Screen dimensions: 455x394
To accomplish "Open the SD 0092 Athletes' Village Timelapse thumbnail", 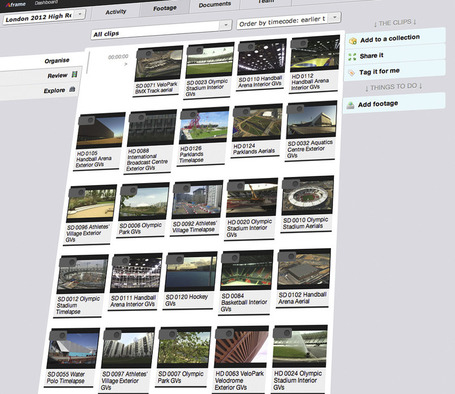I will pyautogui.click(x=197, y=199).
